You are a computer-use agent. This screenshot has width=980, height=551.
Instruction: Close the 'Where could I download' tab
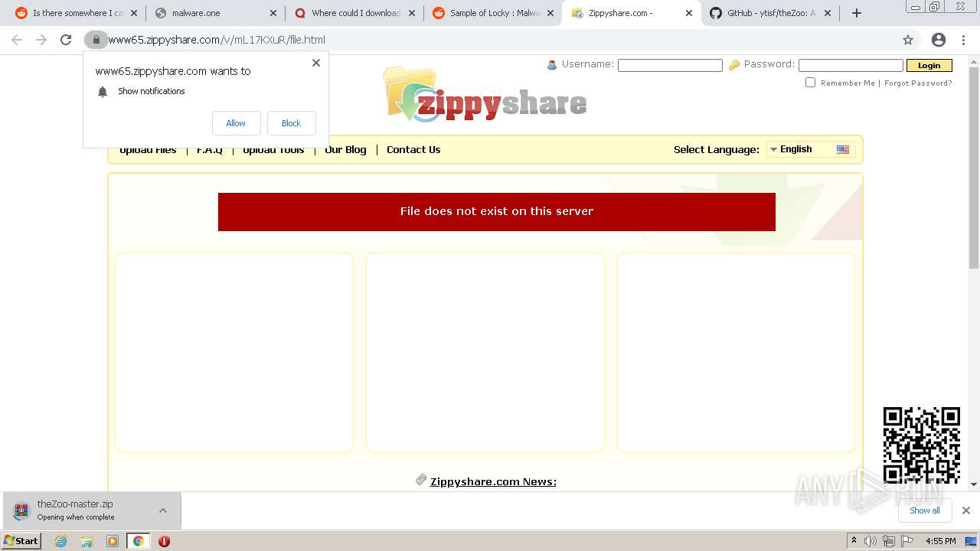pyautogui.click(x=412, y=13)
